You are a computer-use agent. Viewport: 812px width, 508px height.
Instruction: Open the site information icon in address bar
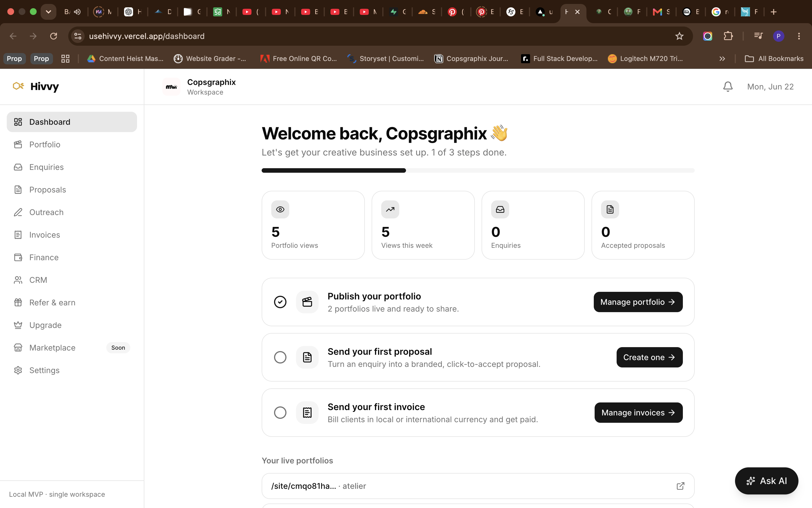[x=78, y=36]
